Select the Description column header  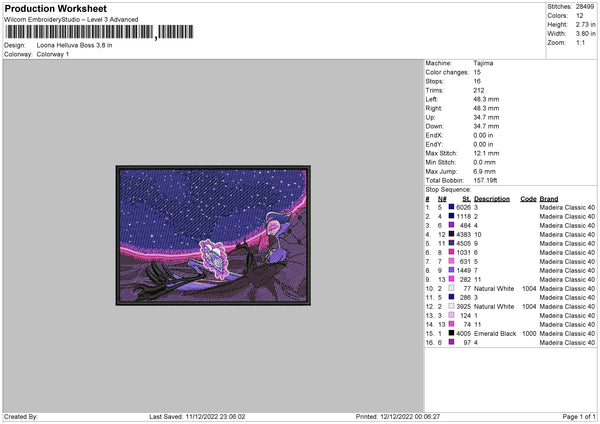tap(492, 199)
